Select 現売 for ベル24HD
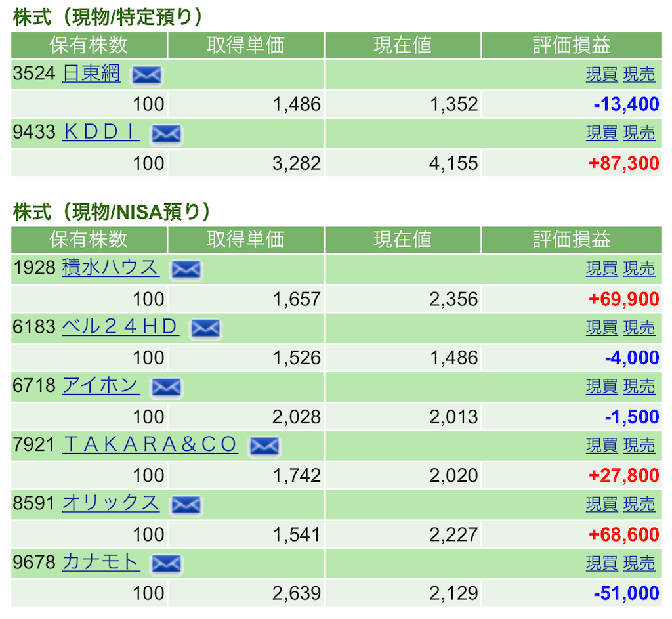The image size is (672, 619). click(639, 328)
